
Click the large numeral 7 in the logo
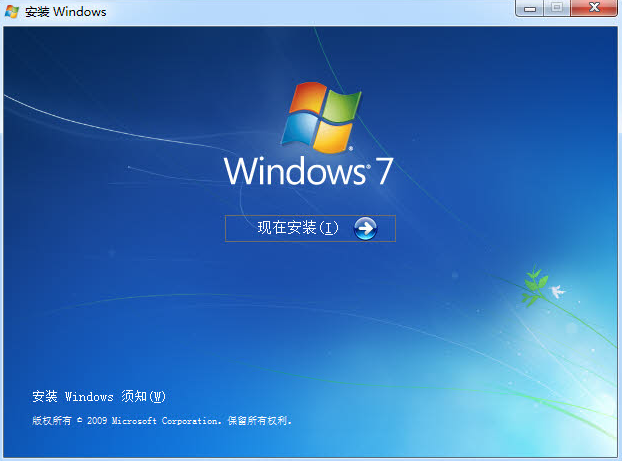point(384,171)
